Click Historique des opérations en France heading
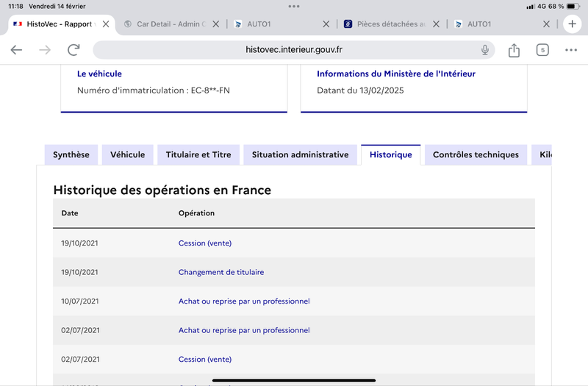 [162, 190]
